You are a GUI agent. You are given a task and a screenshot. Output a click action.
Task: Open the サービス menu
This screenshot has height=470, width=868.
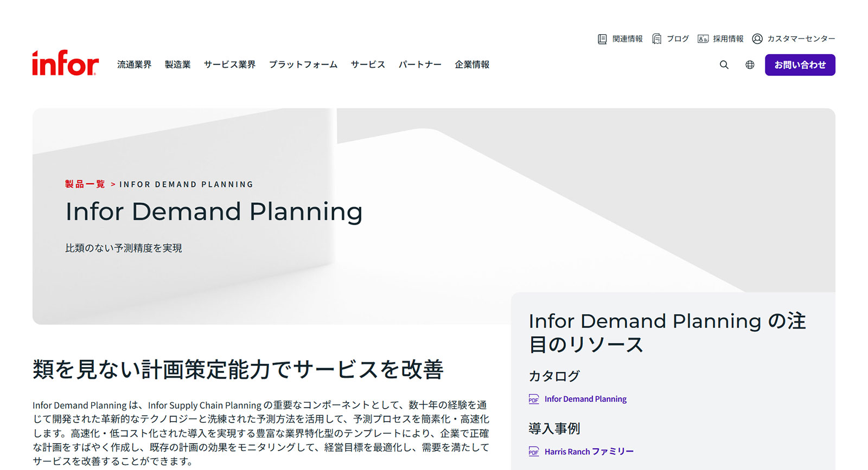368,65
